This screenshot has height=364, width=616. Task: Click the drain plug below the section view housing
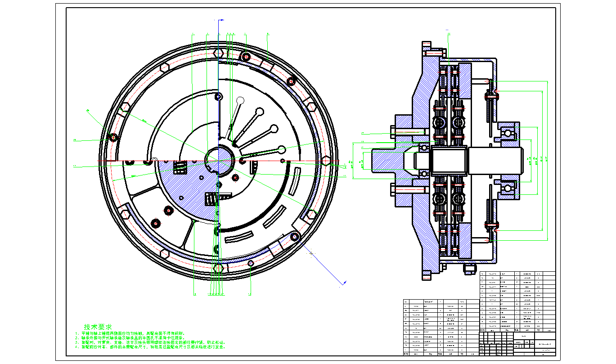pyautogui.click(x=469, y=269)
